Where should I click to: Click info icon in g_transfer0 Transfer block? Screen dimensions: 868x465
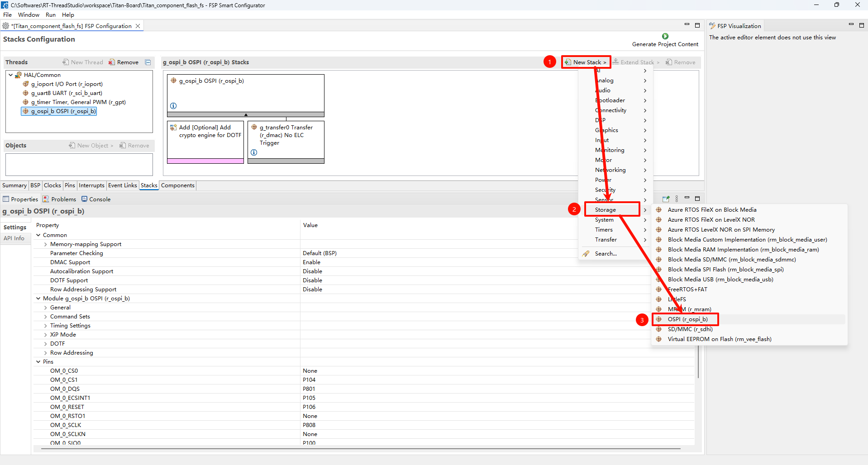point(254,152)
